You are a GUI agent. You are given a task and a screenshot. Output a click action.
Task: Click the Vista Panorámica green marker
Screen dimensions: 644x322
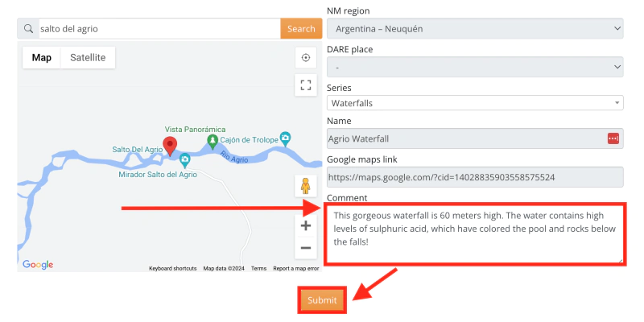point(213,141)
